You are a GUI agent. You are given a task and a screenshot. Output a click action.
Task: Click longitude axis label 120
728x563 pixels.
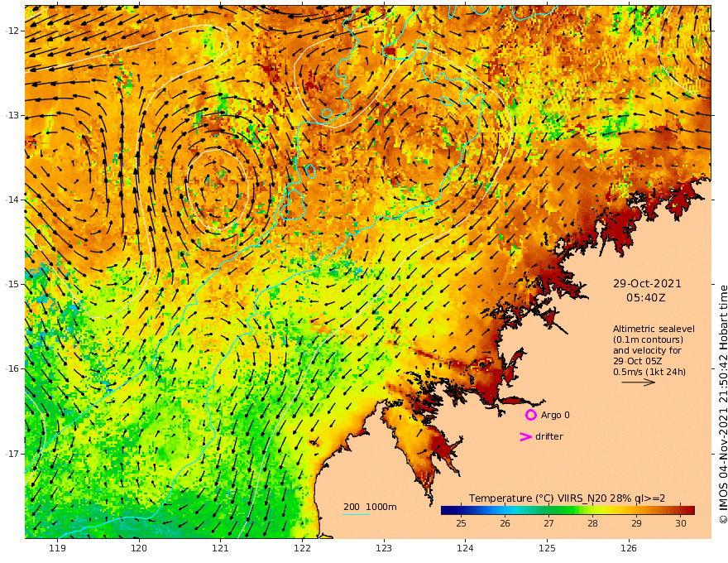pos(139,548)
